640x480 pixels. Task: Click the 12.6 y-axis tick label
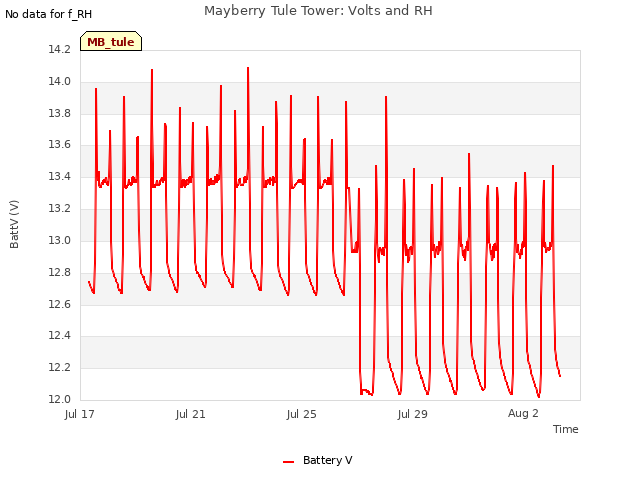tap(60, 304)
